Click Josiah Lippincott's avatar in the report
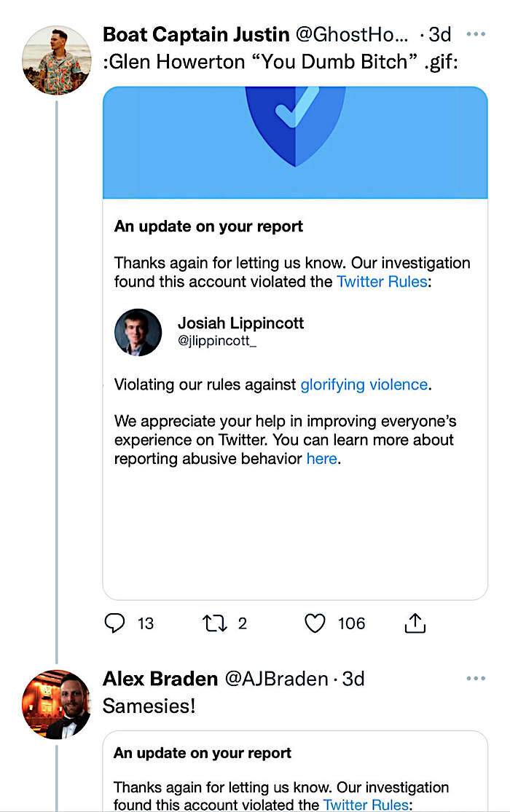The image size is (510, 812). (138, 333)
